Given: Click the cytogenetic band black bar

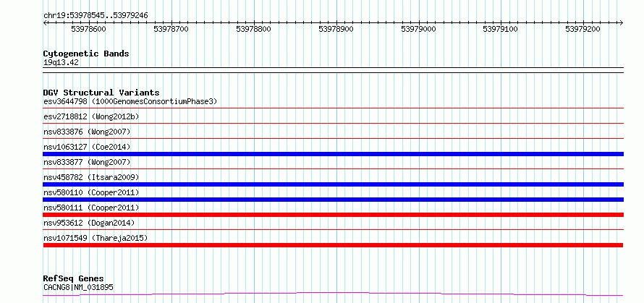Looking at the screenshot, I should coord(333,70).
